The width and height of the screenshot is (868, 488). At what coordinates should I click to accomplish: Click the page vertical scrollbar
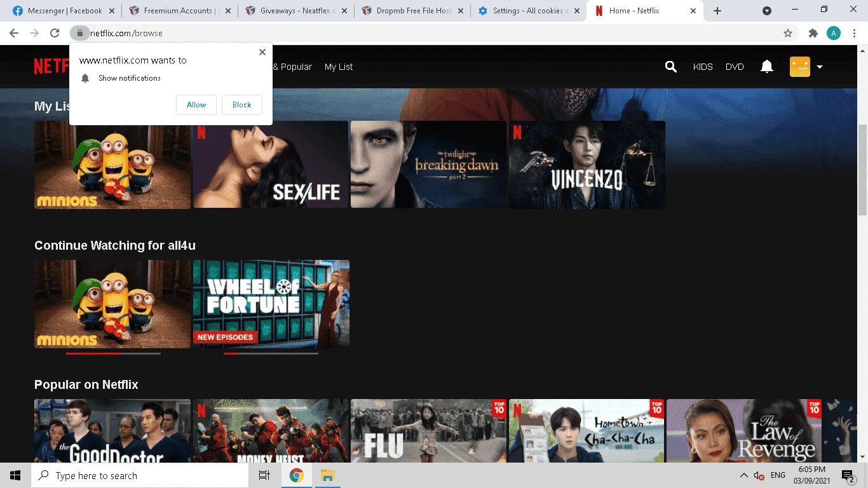[862, 170]
